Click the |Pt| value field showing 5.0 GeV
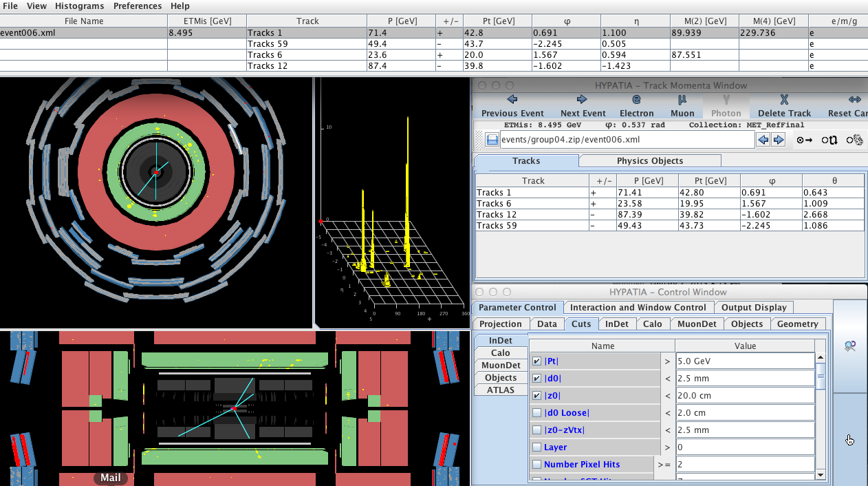 click(744, 361)
